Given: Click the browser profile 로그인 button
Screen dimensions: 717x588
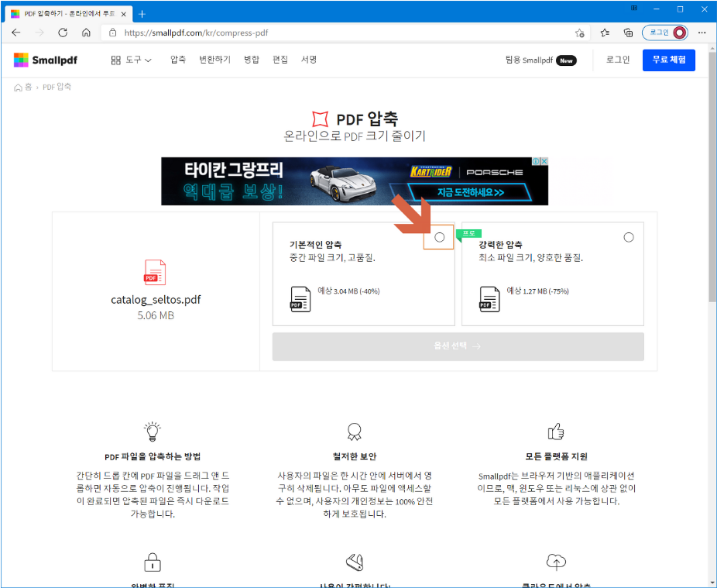Looking at the screenshot, I should [x=665, y=33].
